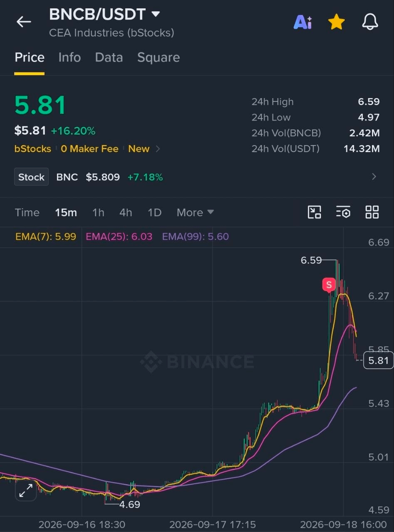
Task: Tap the 6.69 price axis label
Action: (379, 242)
